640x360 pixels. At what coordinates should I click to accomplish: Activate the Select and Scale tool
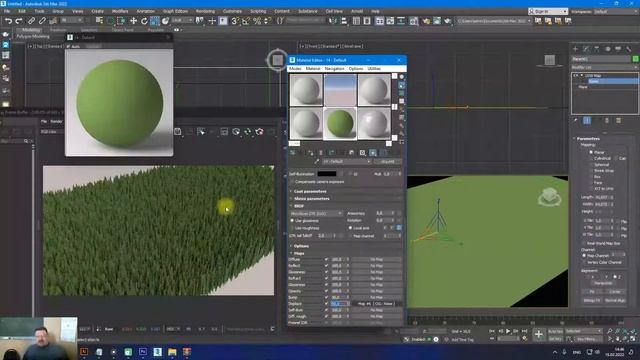click(x=155, y=21)
